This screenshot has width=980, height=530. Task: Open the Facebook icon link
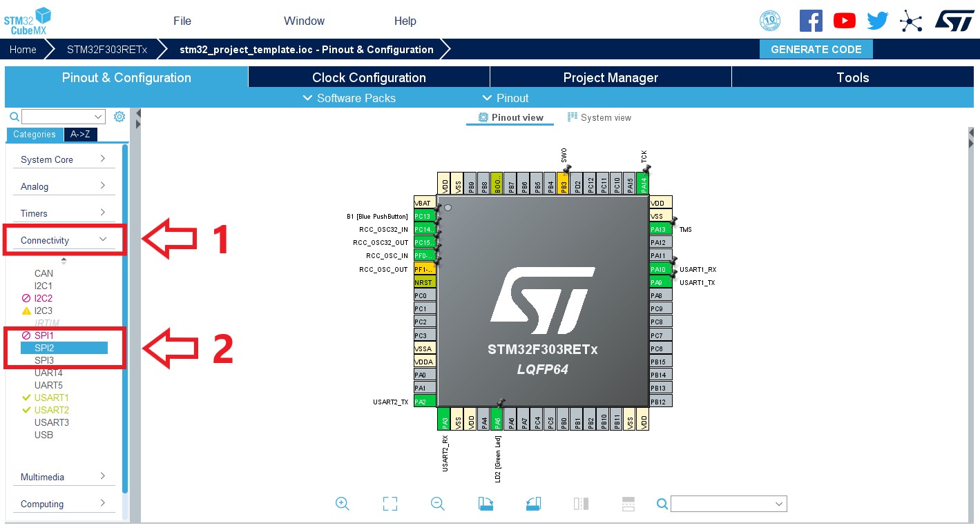[811, 21]
